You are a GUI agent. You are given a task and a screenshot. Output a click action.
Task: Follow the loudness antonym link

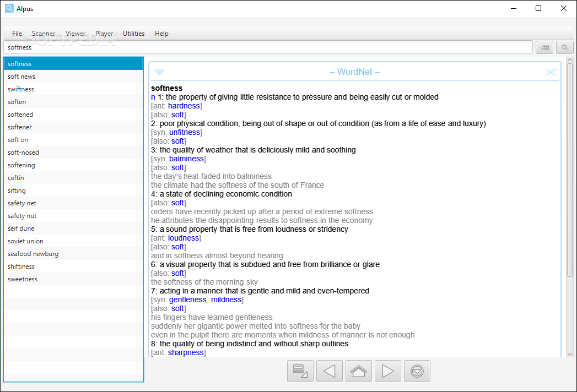184,238
